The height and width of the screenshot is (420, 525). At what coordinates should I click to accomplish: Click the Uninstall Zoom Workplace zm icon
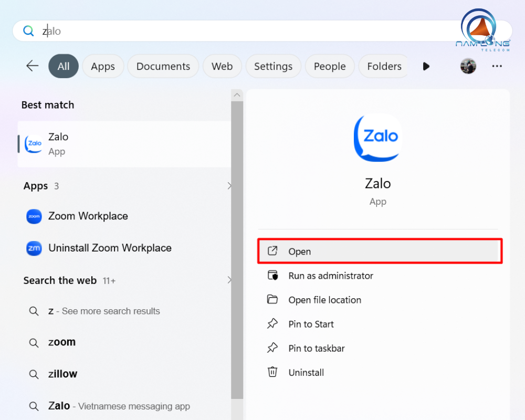coord(34,248)
